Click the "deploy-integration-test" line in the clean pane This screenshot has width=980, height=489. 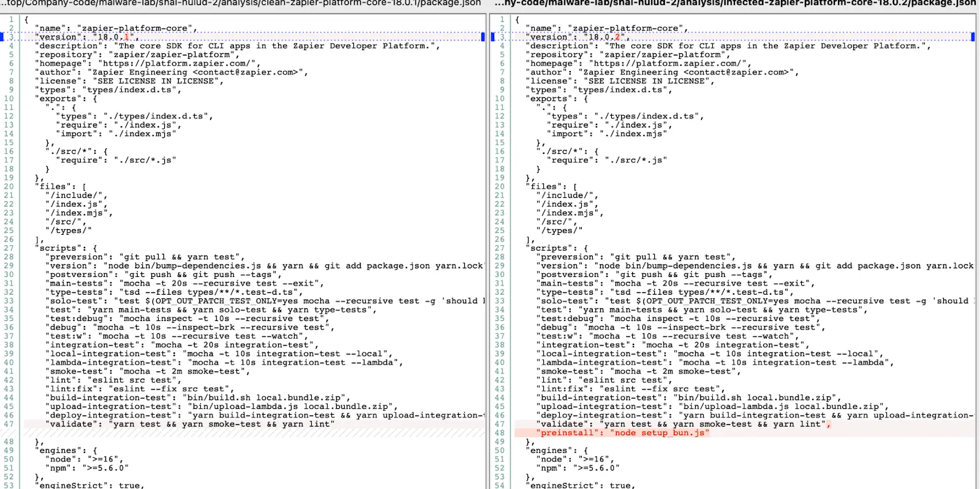pyautogui.click(x=265, y=415)
